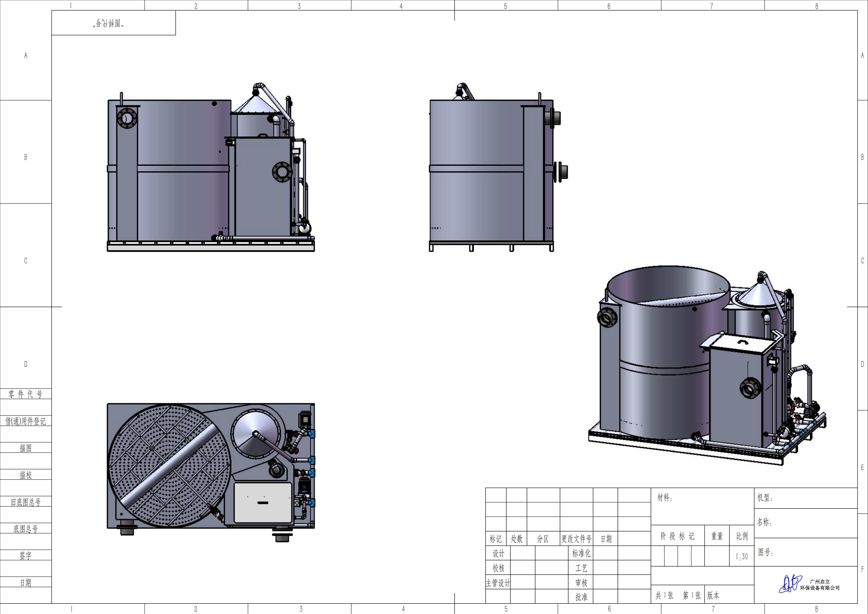Viewport: 868px width, 614px height.
Task: Click the 描图 label
Action: [26, 448]
